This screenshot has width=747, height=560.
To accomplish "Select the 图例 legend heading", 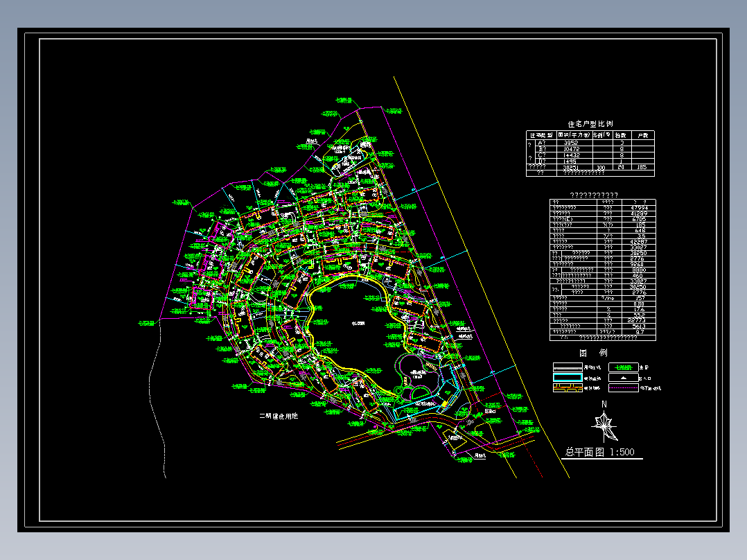I will (x=593, y=353).
